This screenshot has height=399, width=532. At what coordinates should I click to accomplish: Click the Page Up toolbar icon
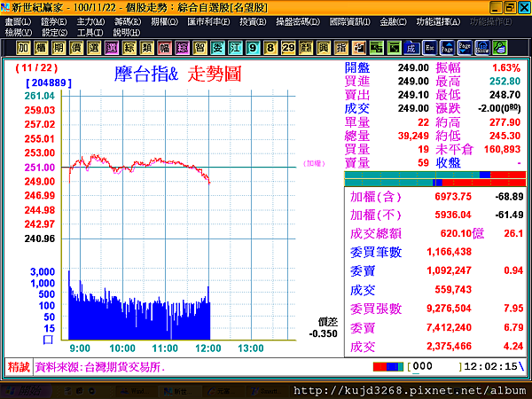(x=447, y=48)
